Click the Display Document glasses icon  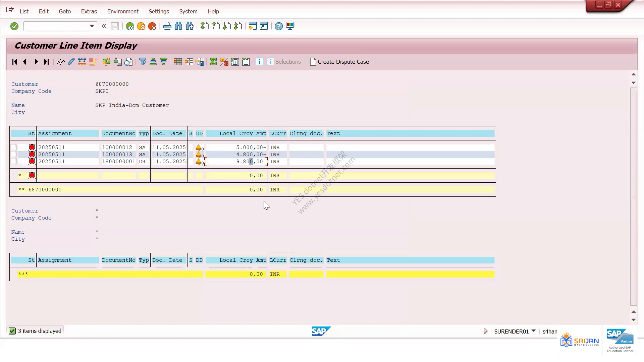point(60,62)
